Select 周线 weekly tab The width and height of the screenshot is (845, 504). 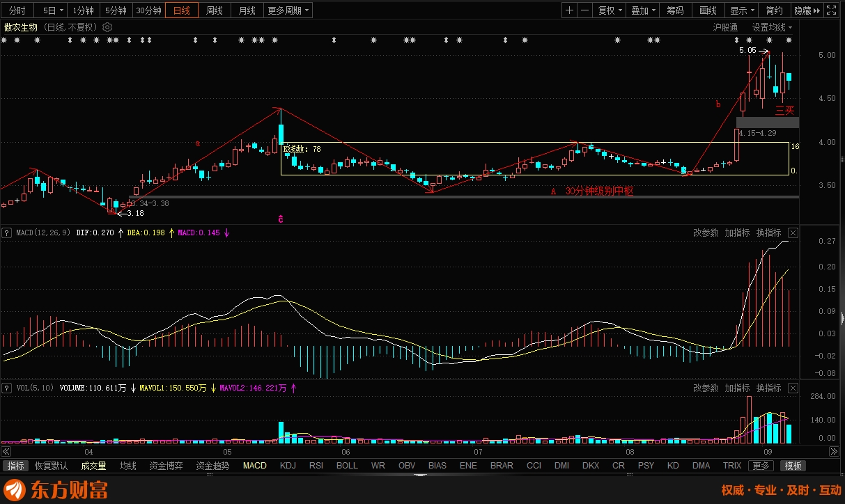[x=214, y=10]
